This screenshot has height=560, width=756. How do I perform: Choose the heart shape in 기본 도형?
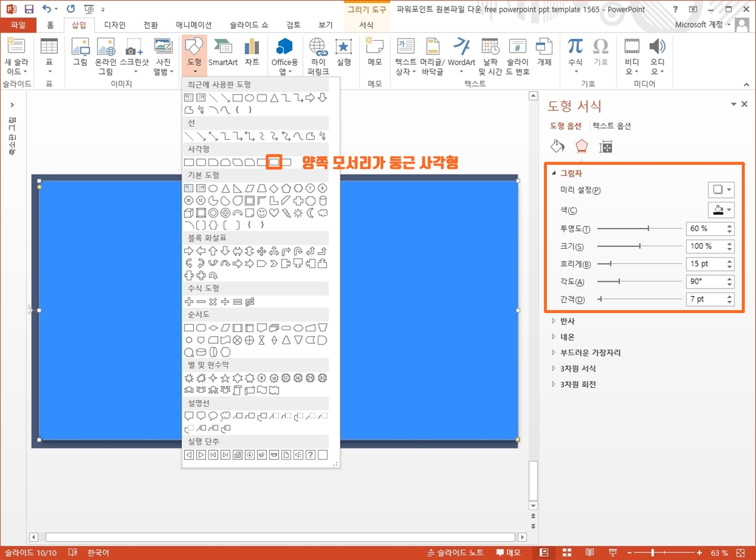(x=274, y=213)
